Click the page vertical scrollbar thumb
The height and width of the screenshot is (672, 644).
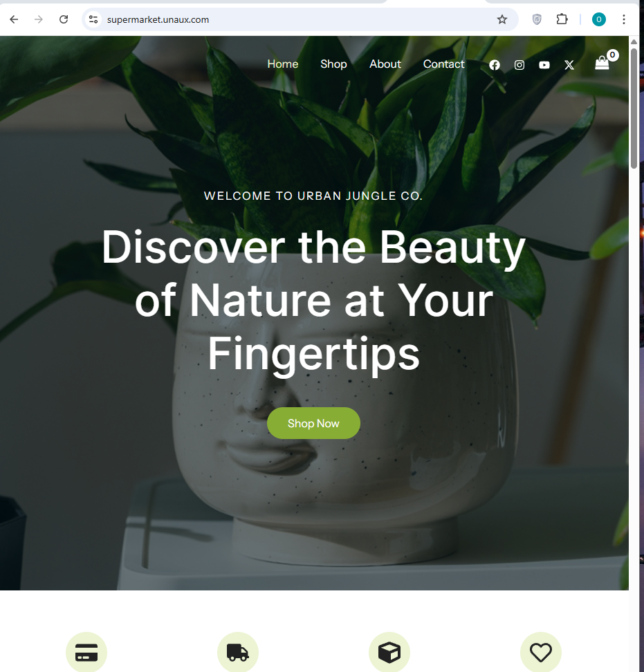click(x=634, y=107)
